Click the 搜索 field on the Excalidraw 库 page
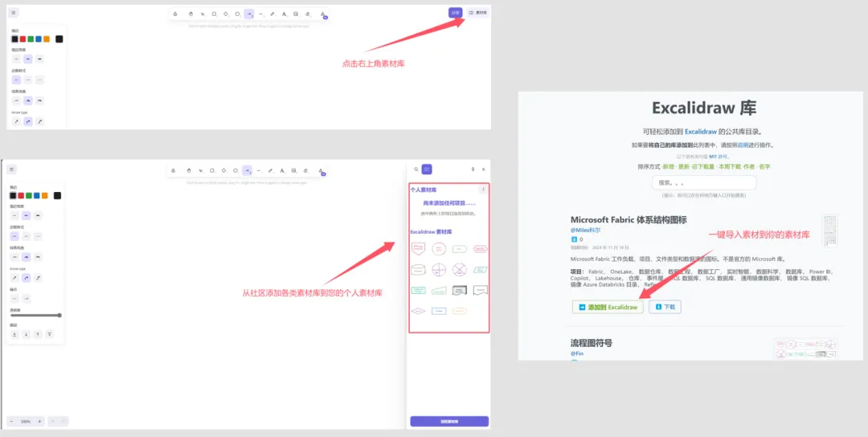 (703, 182)
